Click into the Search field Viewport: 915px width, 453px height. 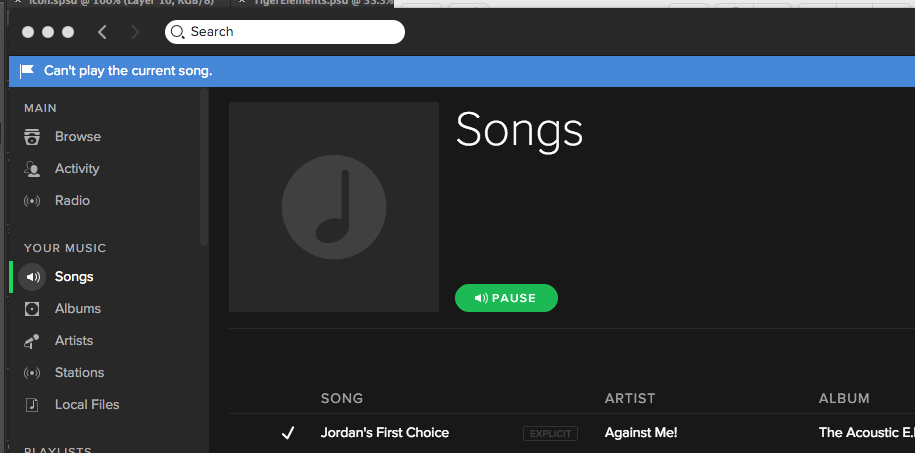[x=285, y=32]
